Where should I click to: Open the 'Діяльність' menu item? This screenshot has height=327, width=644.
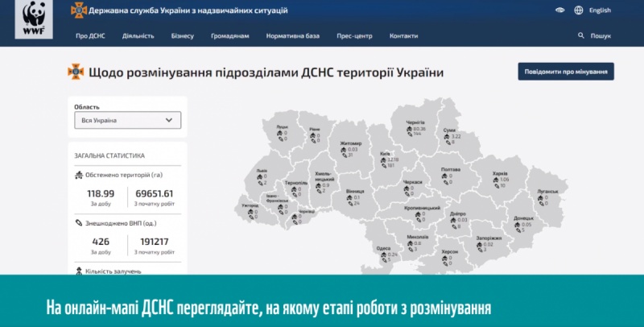coord(138,36)
